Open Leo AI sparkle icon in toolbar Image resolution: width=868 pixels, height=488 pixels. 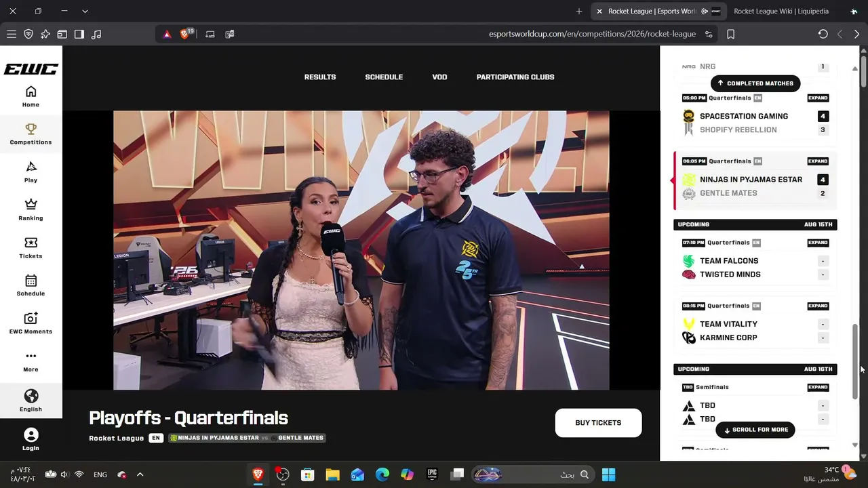click(45, 34)
